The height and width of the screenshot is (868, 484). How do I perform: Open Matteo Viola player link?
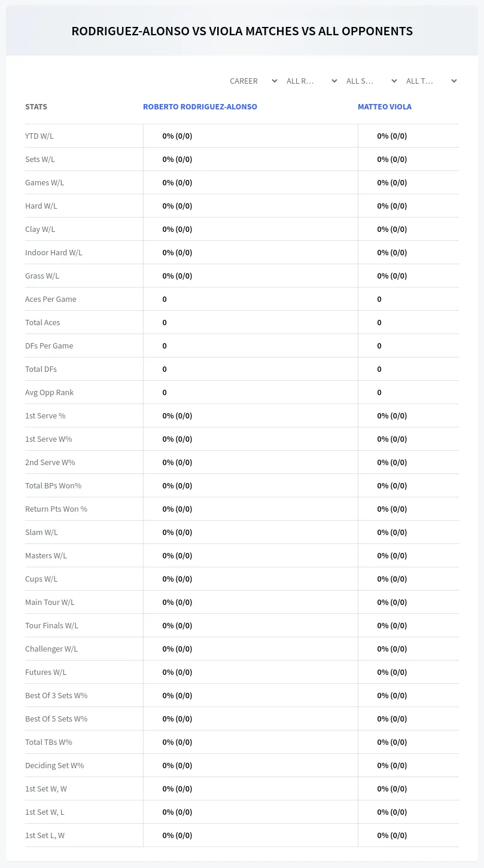(385, 106)
